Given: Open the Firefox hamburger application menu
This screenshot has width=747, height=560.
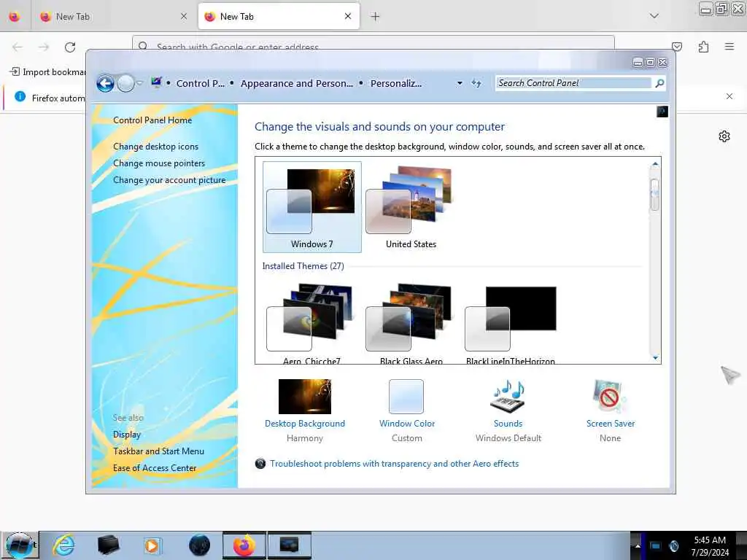Looking at the screenshot, I should click(x=729, y=47).
